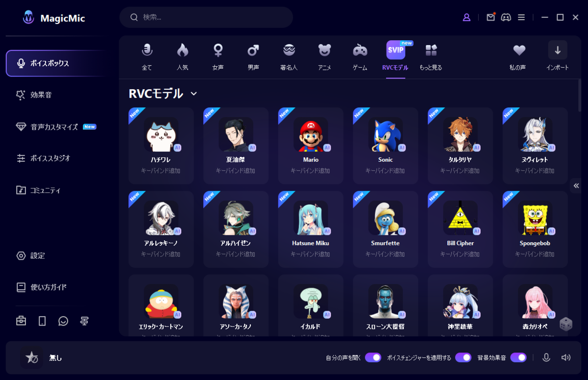Select the ヌヴィレット voice card

tap(535, 146)
